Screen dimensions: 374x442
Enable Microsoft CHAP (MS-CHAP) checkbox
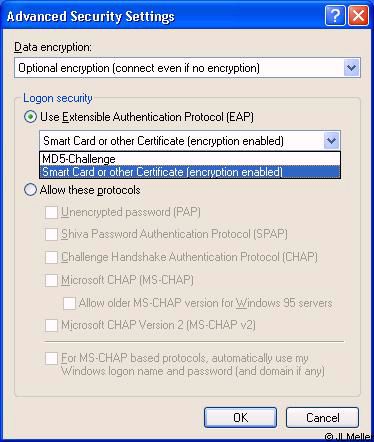51,280
